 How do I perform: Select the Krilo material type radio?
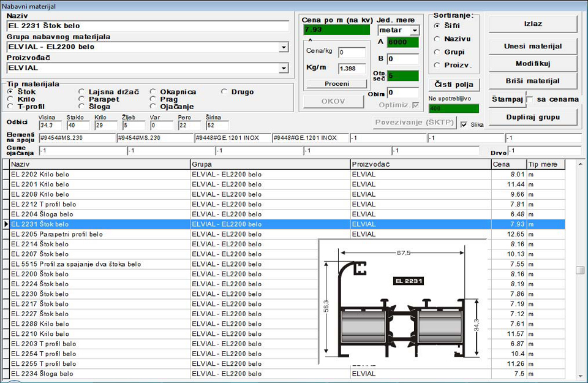[x=10, y=99]
